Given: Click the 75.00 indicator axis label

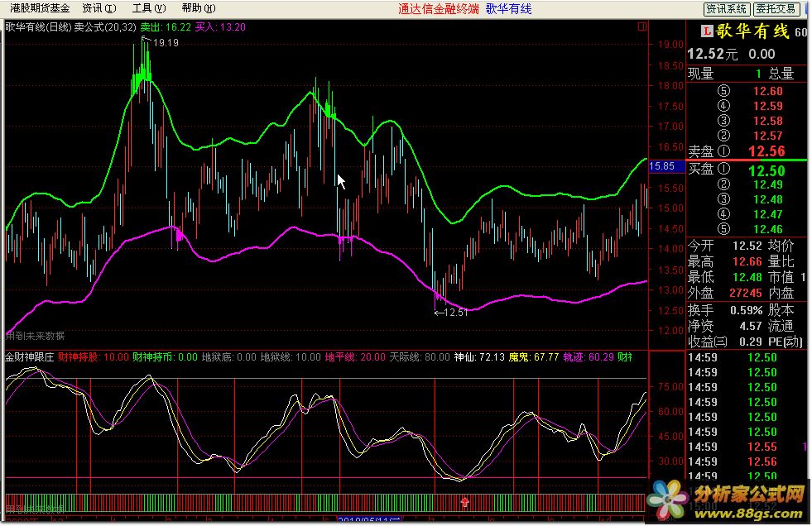Looking at the screenshot, I should pyautogui.click(x=670, y=387).
